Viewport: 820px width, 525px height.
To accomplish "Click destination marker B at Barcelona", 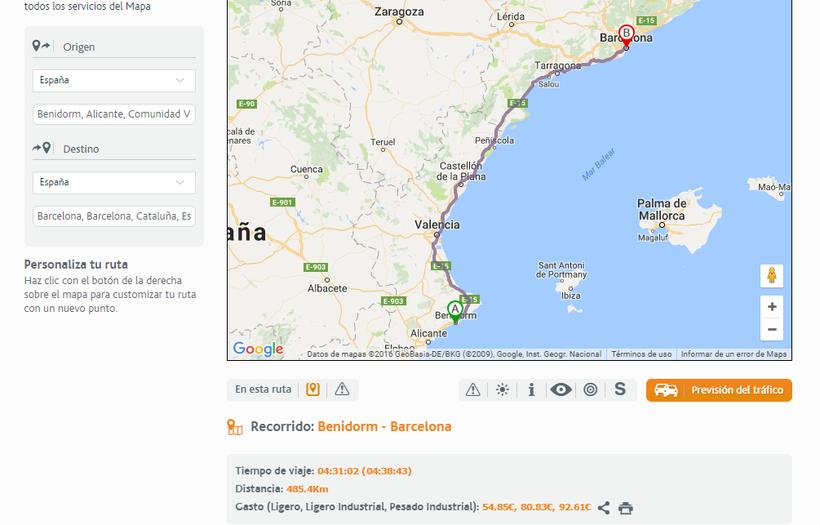I will pyautogui.click(x=626, y=35).
